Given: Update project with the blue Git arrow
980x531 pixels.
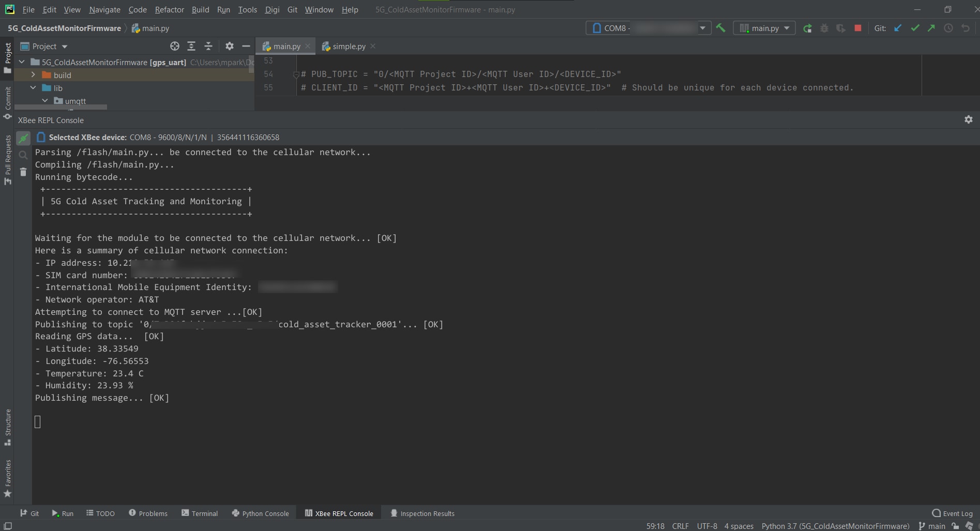Looking at the screenshot, I should pos(898,28).
